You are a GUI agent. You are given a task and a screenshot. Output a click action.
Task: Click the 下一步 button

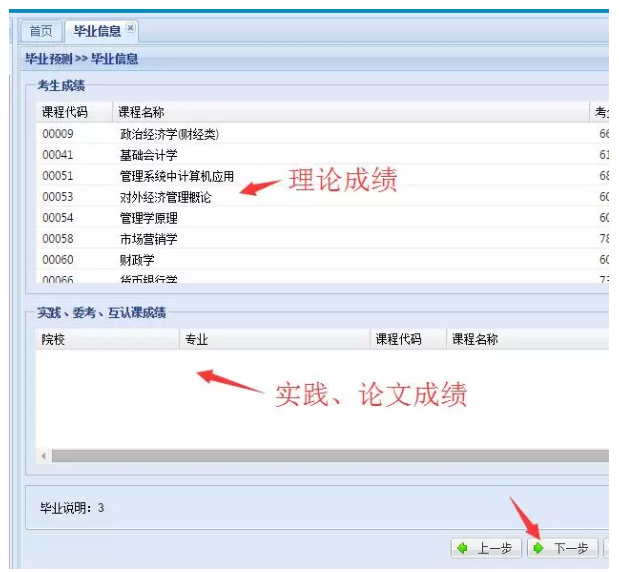tap(563, 548)
